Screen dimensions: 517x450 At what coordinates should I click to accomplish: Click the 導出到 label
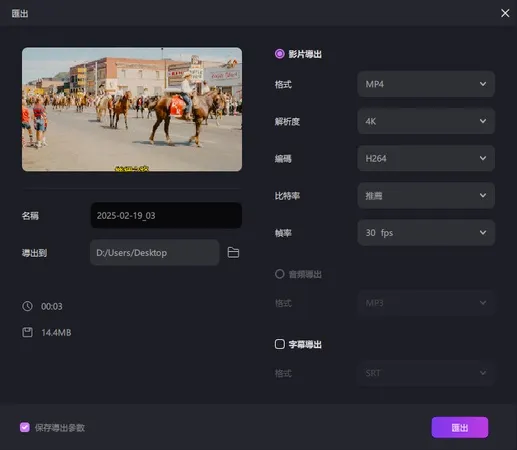click(34, 253)
